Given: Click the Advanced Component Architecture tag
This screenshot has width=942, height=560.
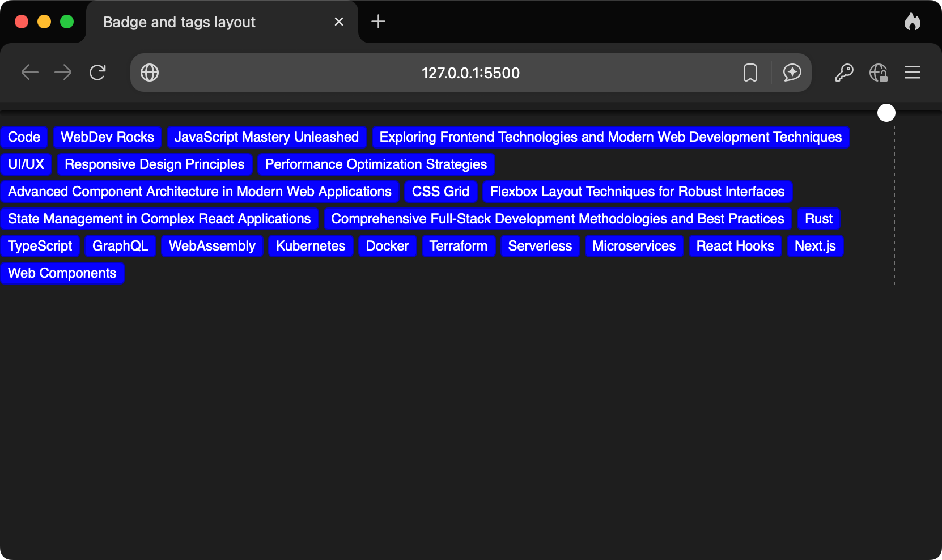Looking at the screenshot, I should (200, 192).
